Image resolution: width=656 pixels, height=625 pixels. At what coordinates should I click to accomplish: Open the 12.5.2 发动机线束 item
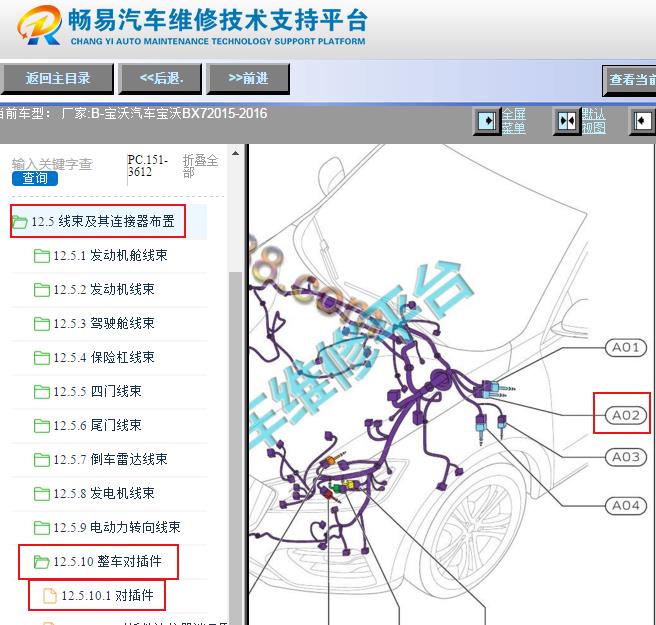pos(103,289)
